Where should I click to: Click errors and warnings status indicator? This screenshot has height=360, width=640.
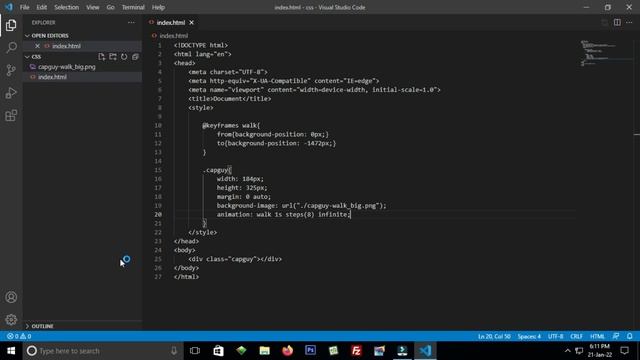pyautogui.click(x=19, y=336)
